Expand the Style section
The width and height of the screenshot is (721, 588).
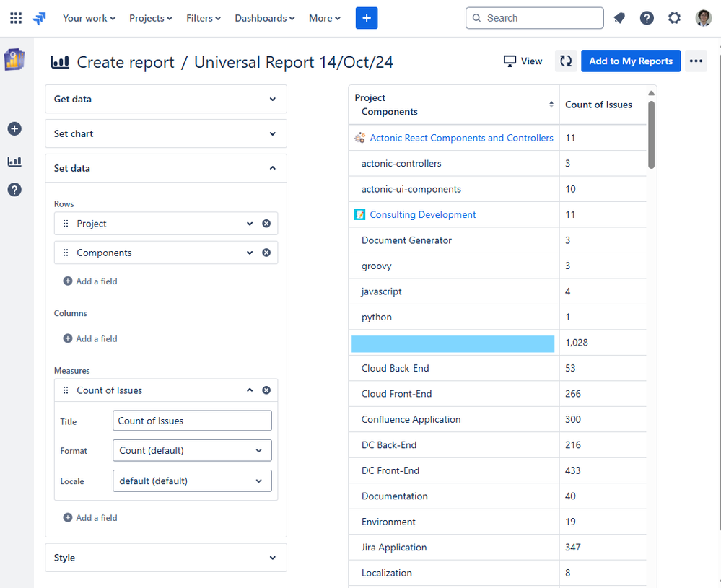click(x=166, y=558)
